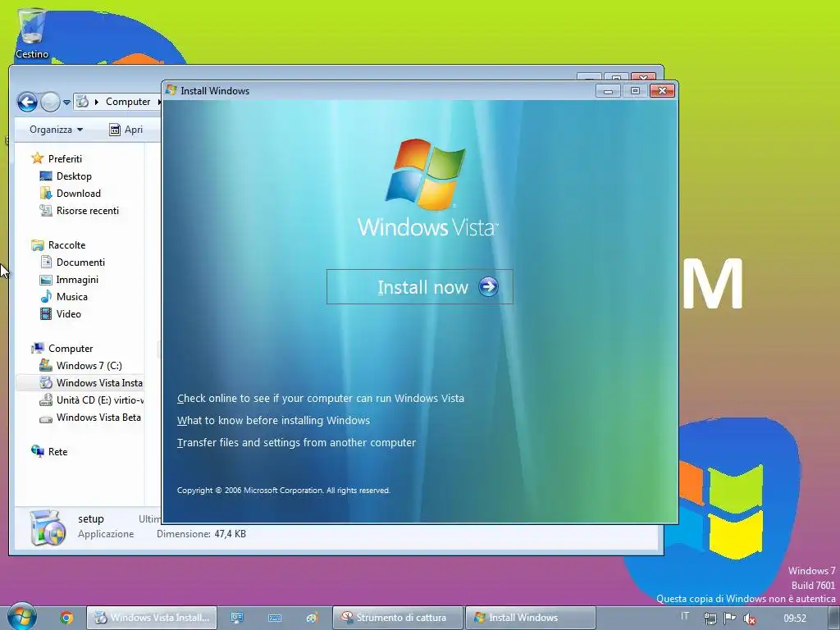The width and height of the screenshot is (840, 630).
Task: Launch Google Chrome from the taskbar
Action: (x=66, y=618)
